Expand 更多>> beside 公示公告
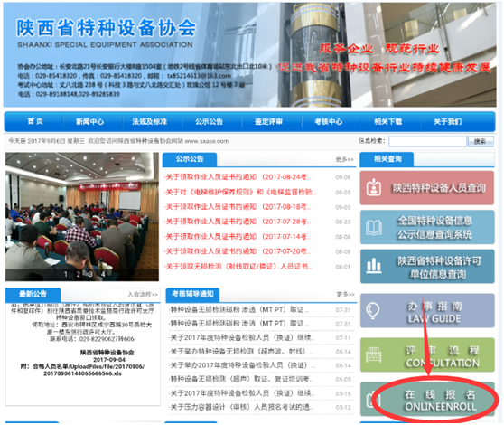The image size is (504, 425). [x=344, y=159]
